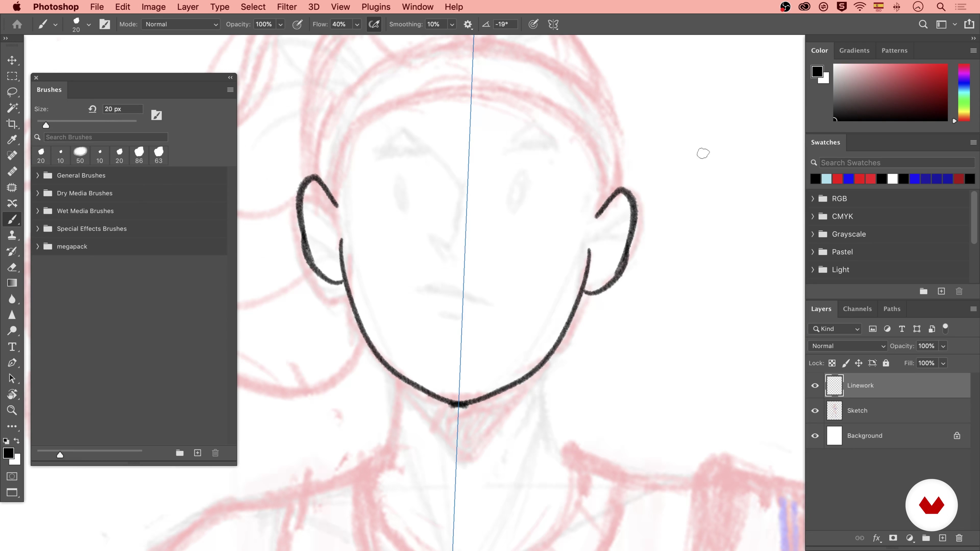The width and height of the screenshot is (980, 551).
Task: Select the 50 recent brush preset
Action: tap(80, 155)
